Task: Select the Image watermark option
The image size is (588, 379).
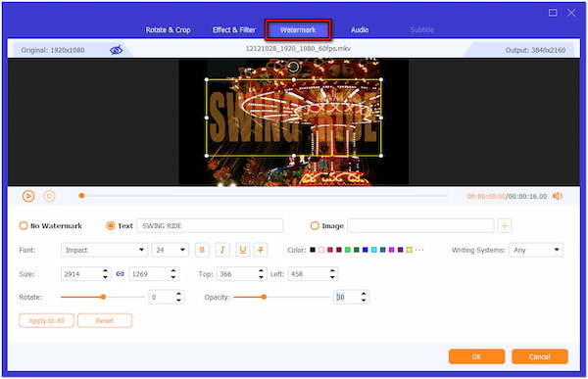Action: [x=315, y=225]
